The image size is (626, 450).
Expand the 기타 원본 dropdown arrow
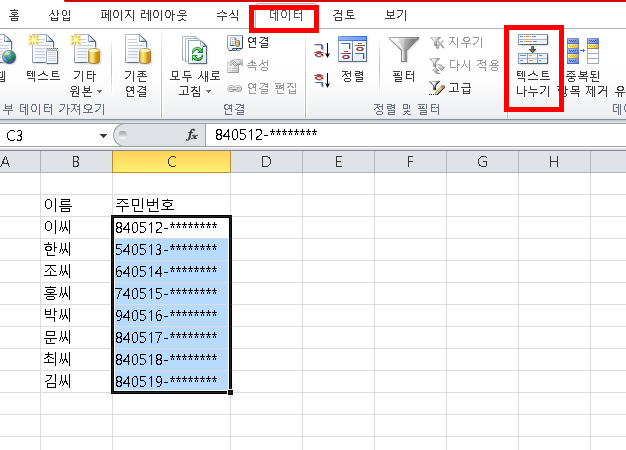99,91
